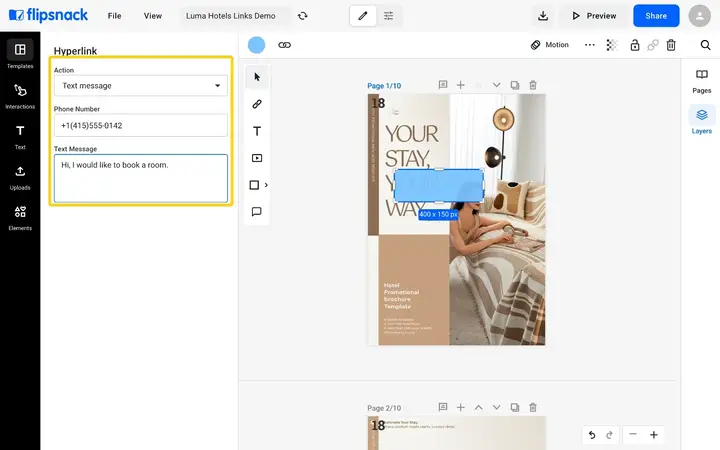This screenshot has width=720, height=450.
Task: Click the Page 2/10 label
Action: (x=384, y=408)
